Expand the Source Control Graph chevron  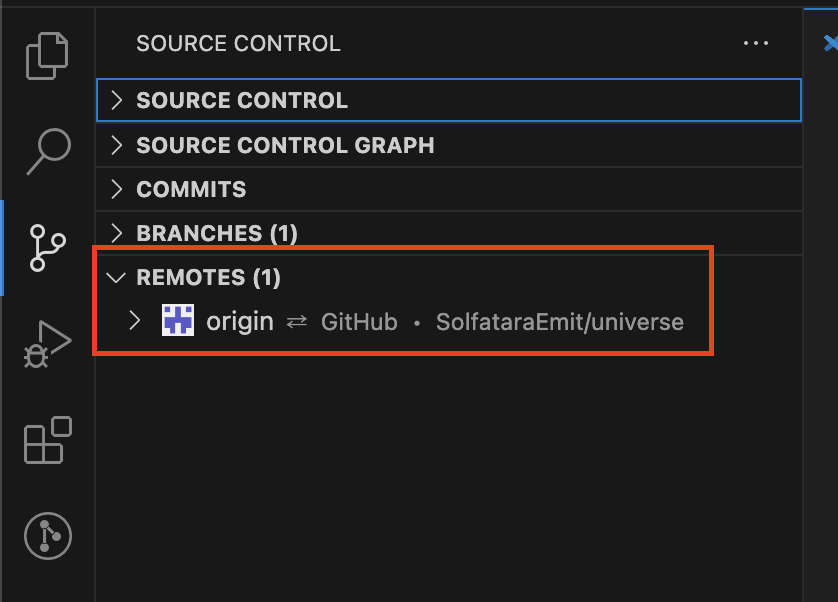point(117,145)
